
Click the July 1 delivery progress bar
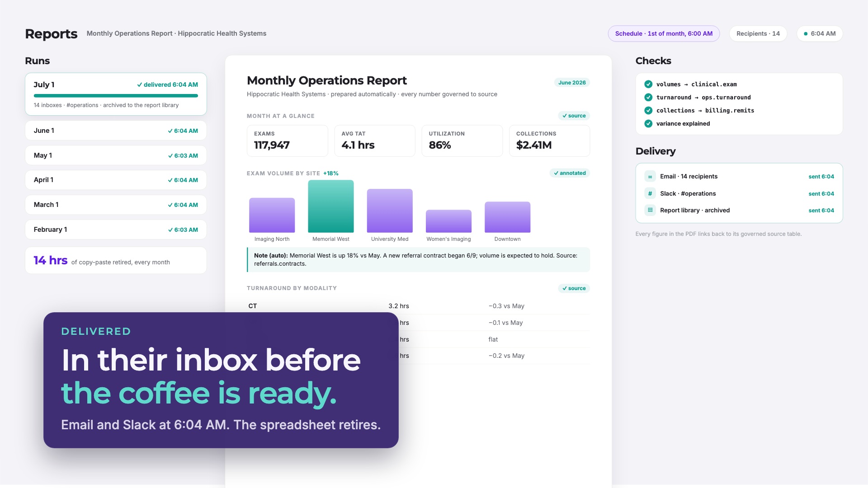(116, 96)
